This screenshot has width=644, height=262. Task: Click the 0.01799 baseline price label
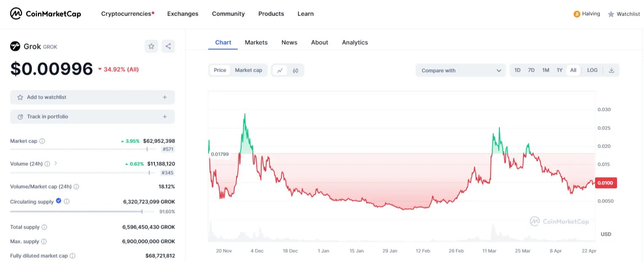[x=220, y=154]
